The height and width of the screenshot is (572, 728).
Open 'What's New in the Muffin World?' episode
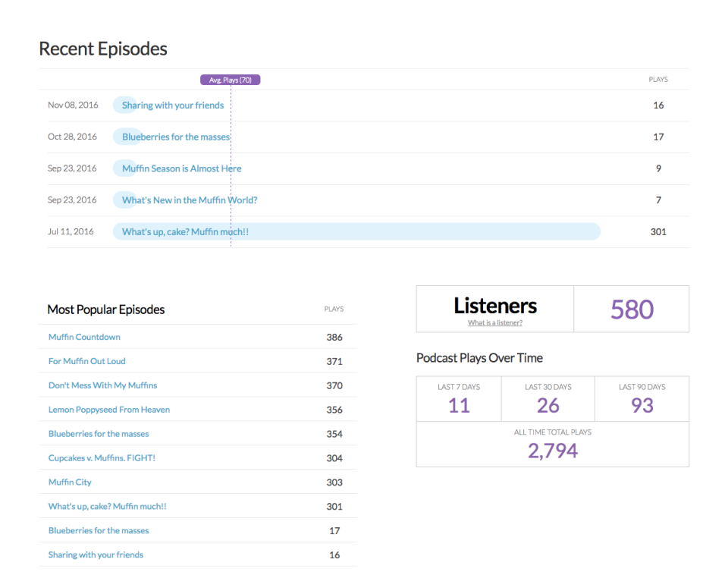coord(190,200)
